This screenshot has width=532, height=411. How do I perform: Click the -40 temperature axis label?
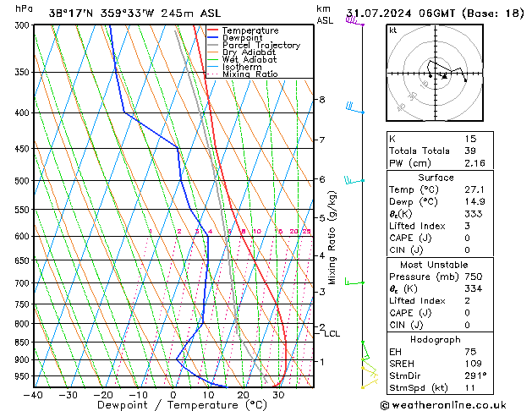[33, 395]
